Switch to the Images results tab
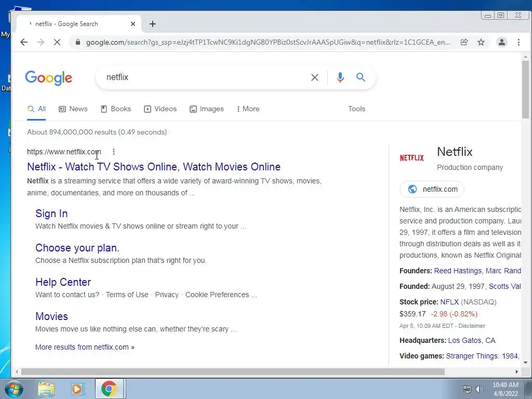The width and height of the screenshot is (532, 399). (207, 109)
